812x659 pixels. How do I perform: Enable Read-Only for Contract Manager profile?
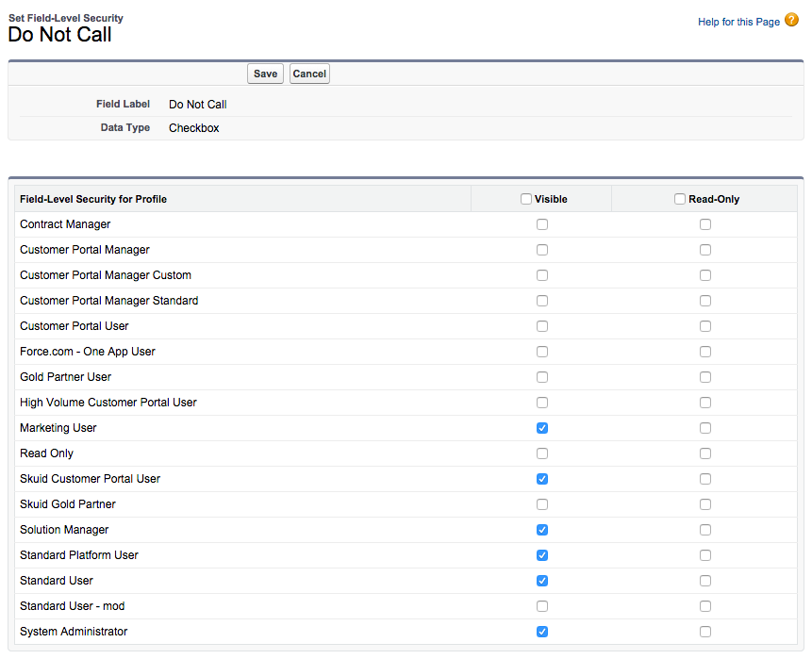705,224
